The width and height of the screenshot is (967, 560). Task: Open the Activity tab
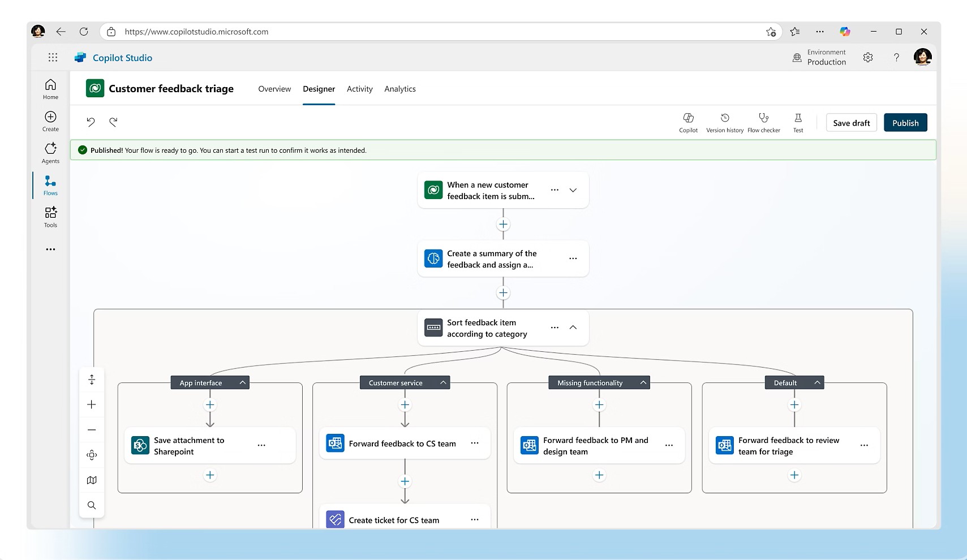tap(359, 89)
